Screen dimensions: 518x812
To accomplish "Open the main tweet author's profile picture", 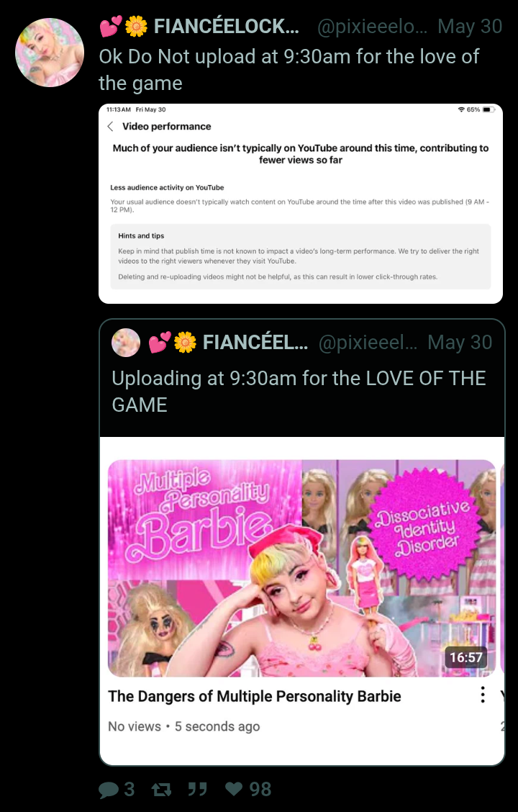I will (x=50, y=53).
